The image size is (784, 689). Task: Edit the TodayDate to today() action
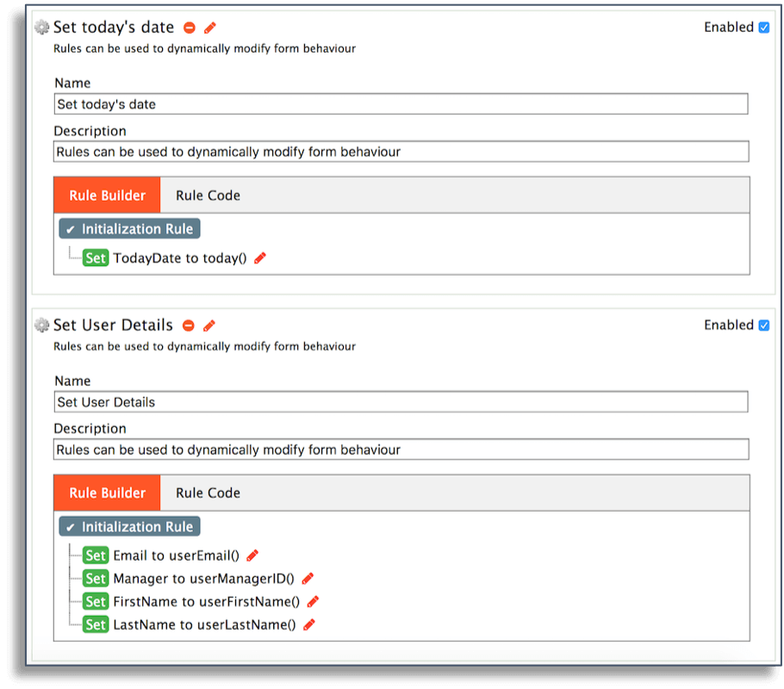(259, 258)
